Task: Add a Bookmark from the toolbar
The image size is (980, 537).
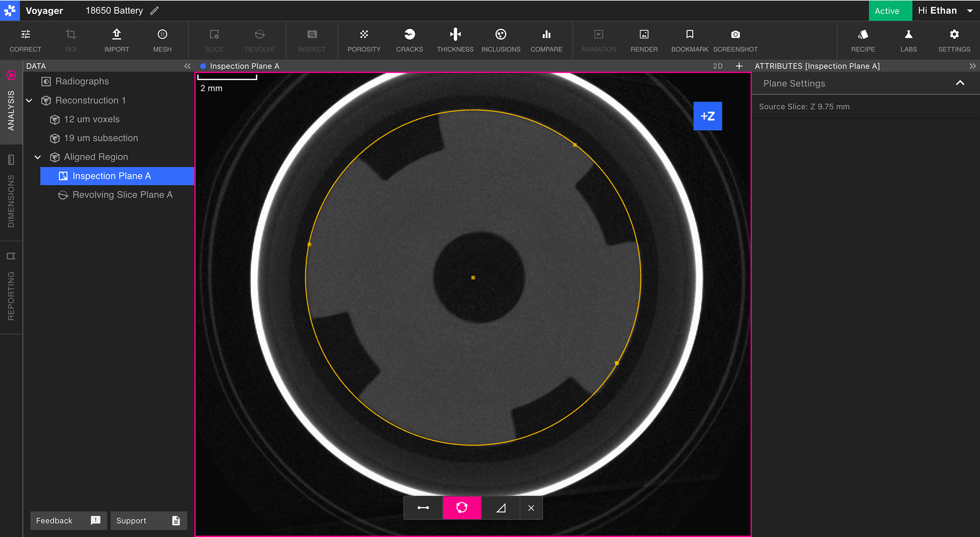Action: (x=689, y=41)
